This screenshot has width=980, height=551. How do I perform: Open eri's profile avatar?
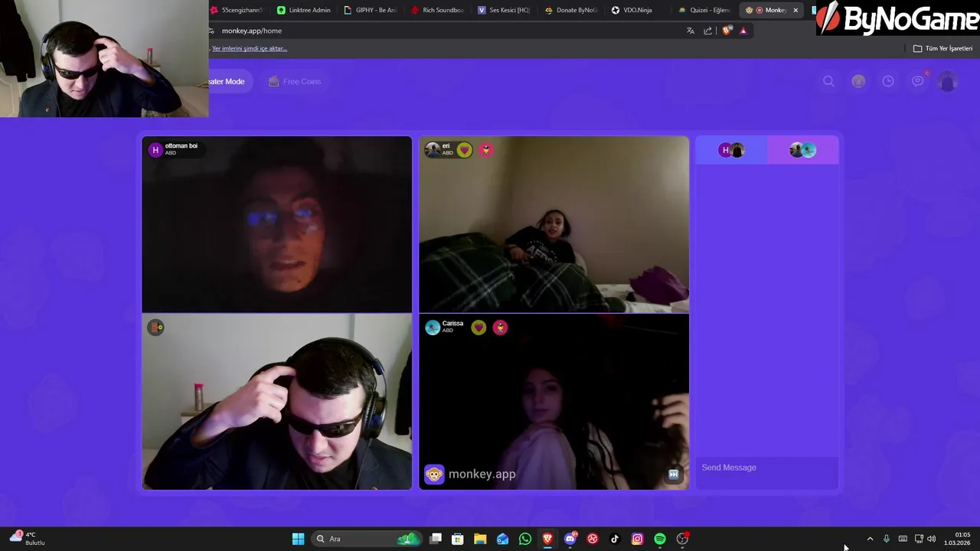pos(433,150)
